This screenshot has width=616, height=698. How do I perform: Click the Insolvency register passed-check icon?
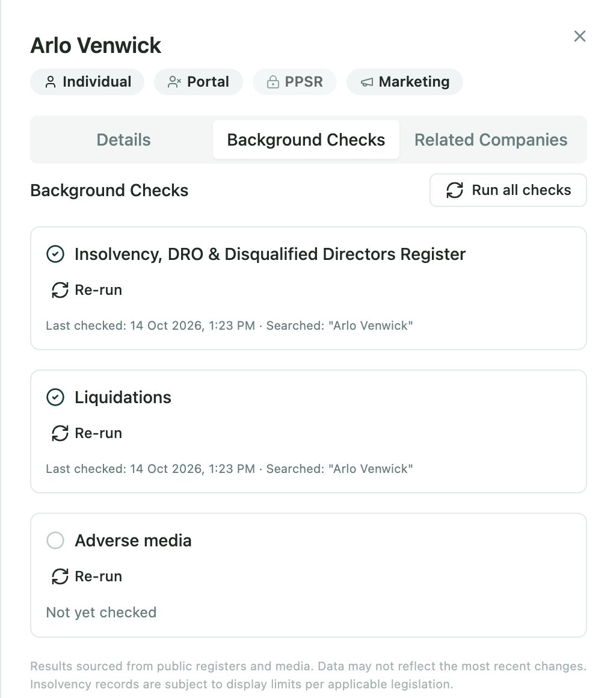[55, 254]
